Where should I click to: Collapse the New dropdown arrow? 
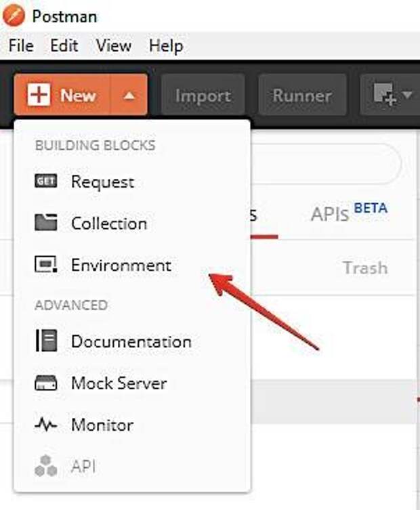coord(130,95)
